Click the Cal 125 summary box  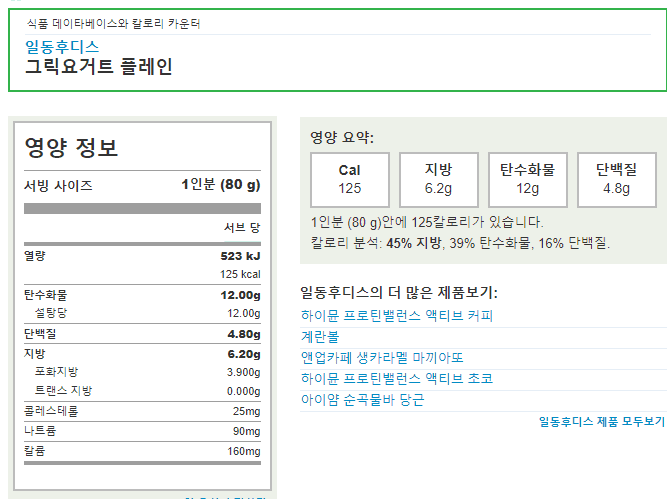[350, 180]
